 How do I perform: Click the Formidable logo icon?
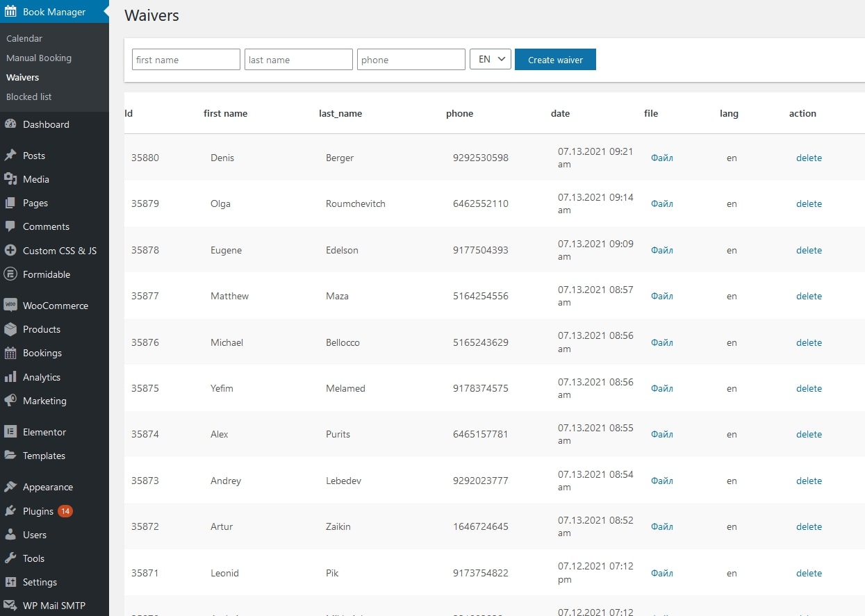click(10, 274)
